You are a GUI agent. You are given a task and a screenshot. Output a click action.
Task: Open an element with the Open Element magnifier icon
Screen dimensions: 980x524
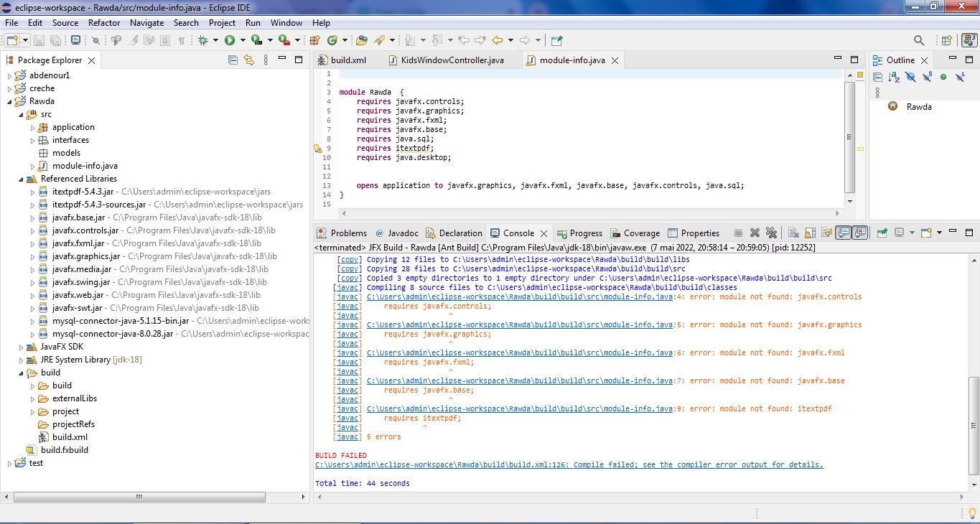pyautogui.click(x=97, y=41)
